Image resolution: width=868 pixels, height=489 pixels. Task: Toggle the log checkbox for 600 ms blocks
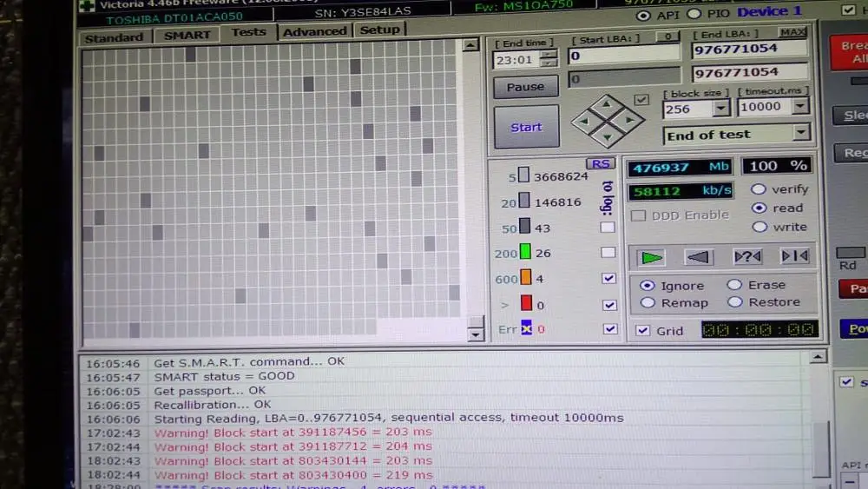608,278
